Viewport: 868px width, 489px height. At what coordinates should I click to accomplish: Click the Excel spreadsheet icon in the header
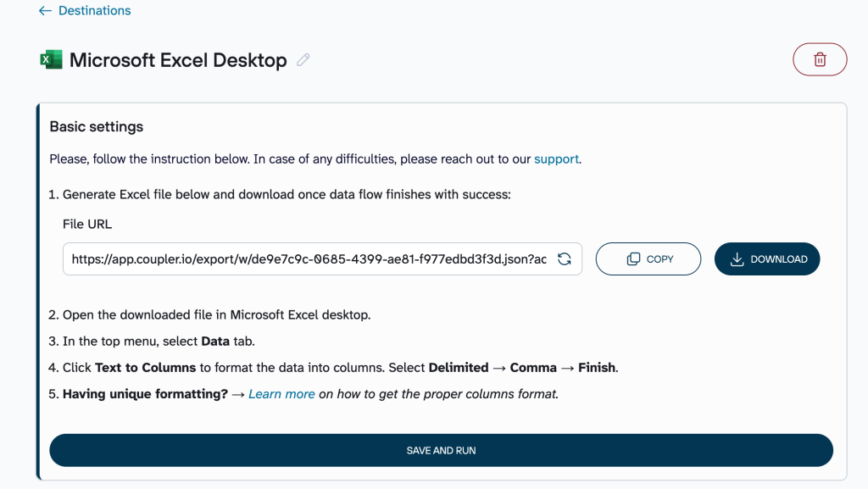(50, 59)
